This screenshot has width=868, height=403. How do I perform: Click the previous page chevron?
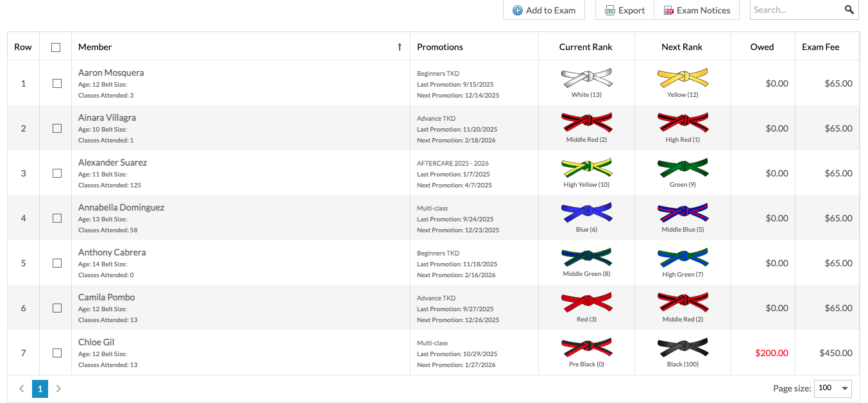21,388
